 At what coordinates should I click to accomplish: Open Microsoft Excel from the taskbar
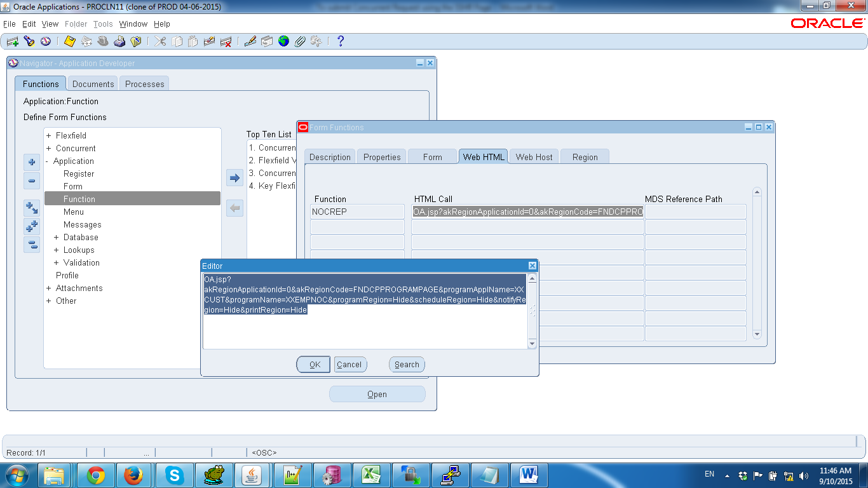[x=372, y=475]
